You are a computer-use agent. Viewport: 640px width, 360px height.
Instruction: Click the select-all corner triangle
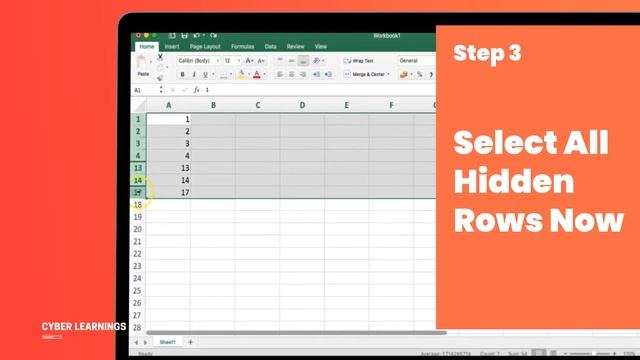(139, 106)
